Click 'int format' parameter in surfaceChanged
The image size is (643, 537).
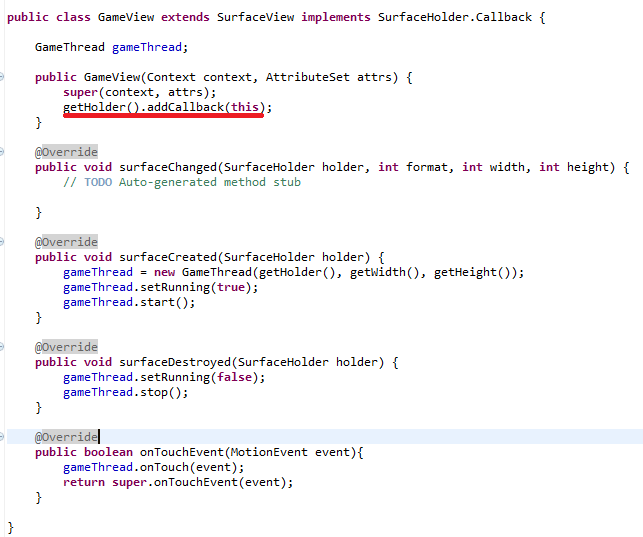[413, 167]
